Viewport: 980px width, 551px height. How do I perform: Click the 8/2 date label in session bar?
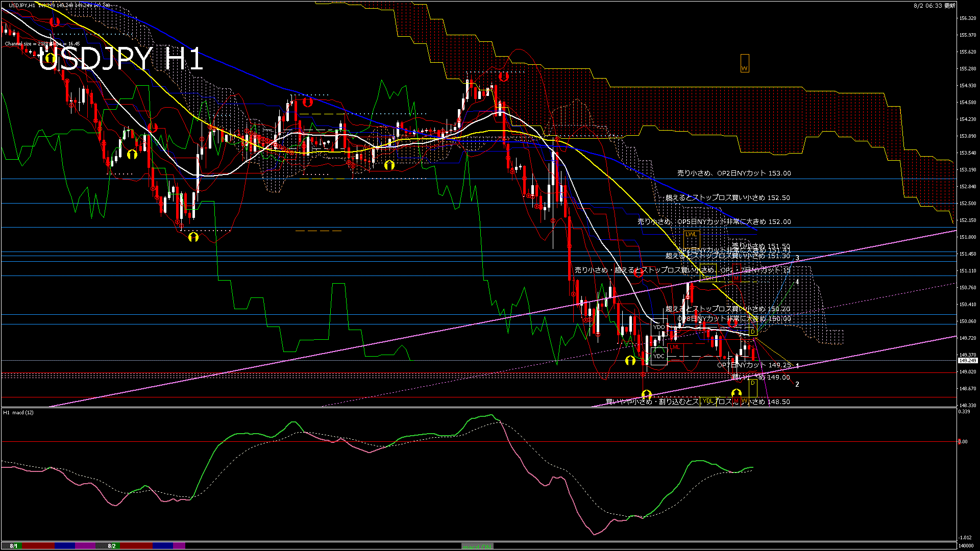click(112, 546)
